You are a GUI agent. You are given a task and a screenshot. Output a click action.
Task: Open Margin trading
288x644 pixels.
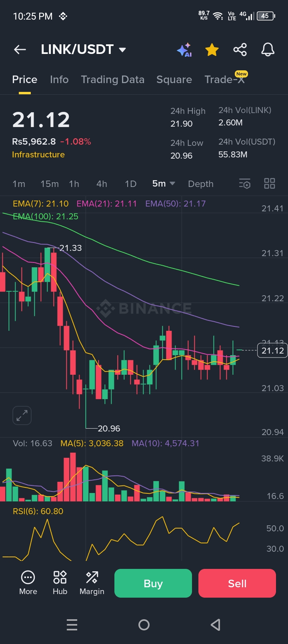92,583
